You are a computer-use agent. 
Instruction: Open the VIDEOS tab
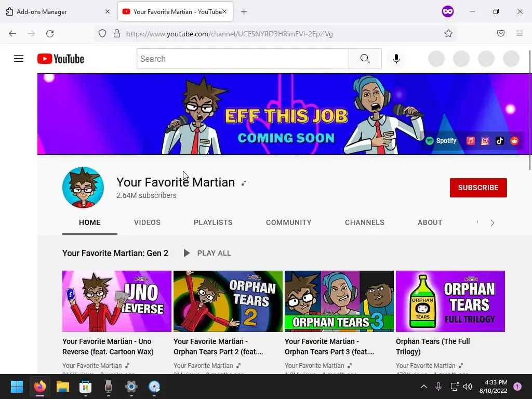[147, 222]
